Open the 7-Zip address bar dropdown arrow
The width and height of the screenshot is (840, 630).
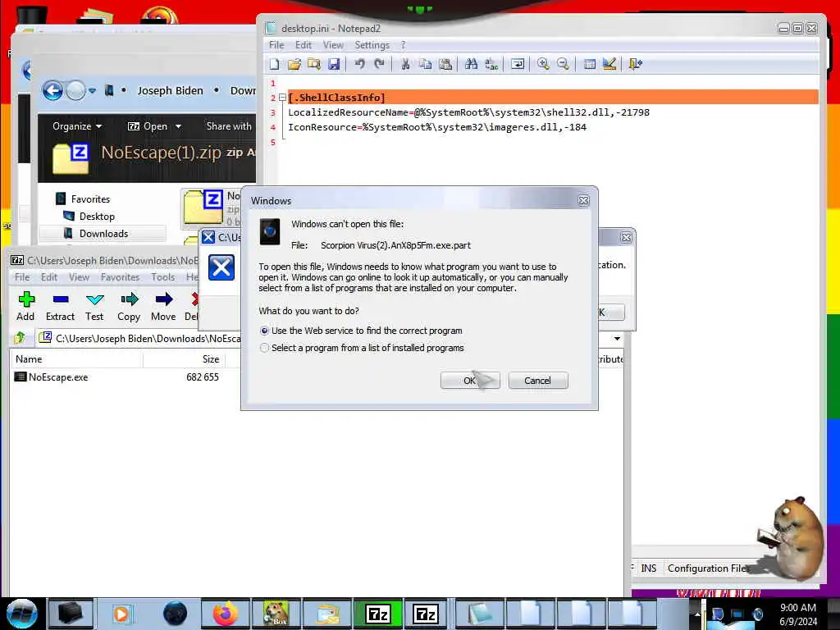(617, 339)
